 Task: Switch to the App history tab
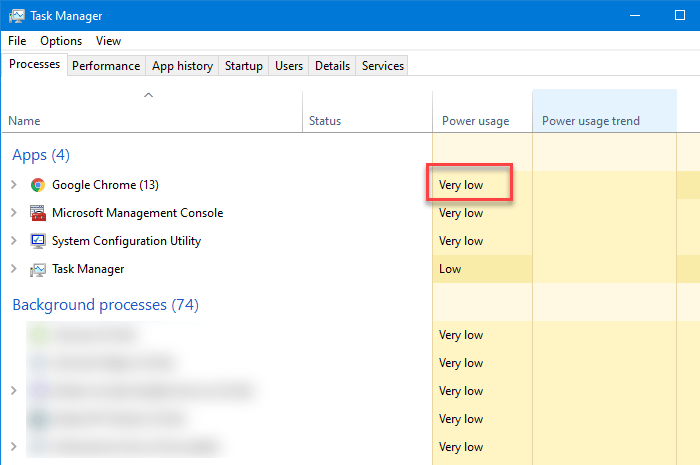pos(182,66)
